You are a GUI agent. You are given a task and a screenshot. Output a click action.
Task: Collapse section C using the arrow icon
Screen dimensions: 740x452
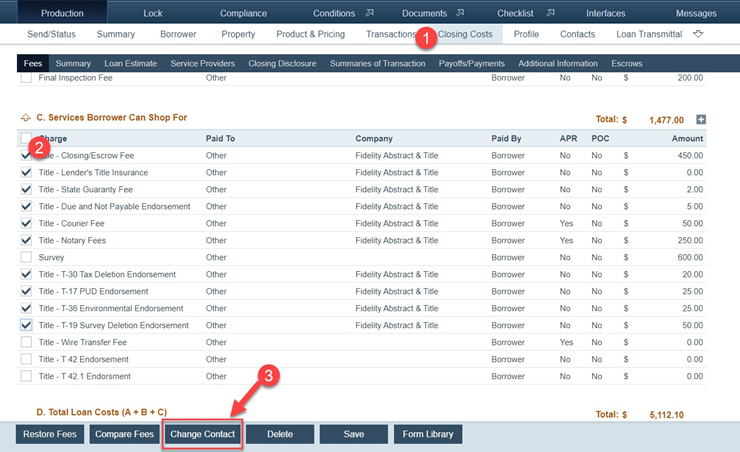click(x=25, y=119)
